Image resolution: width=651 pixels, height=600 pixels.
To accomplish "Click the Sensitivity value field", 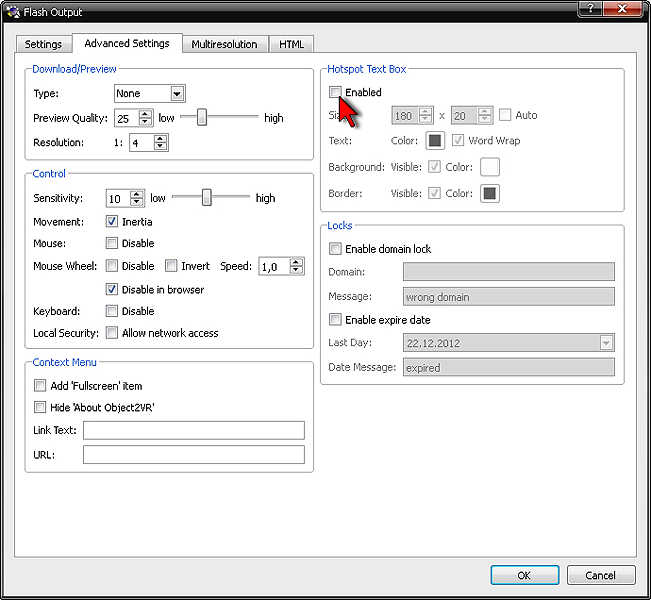I will point(118,198).
